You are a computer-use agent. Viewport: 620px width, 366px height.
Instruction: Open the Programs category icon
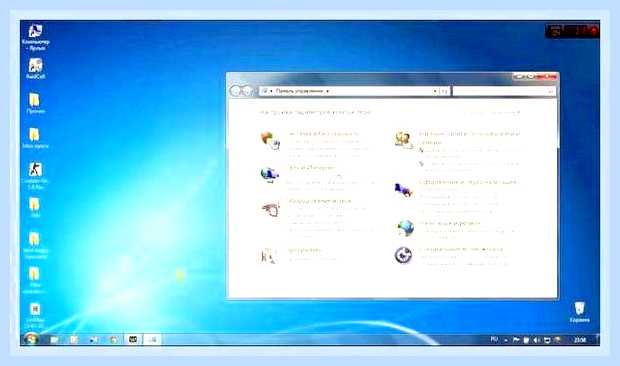click(x=268, y=256)
